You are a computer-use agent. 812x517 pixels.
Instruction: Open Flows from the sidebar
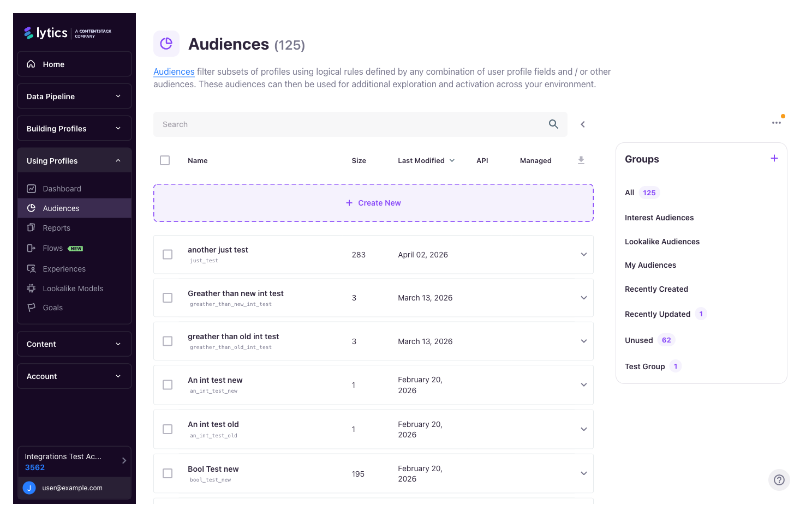(31, 248)
